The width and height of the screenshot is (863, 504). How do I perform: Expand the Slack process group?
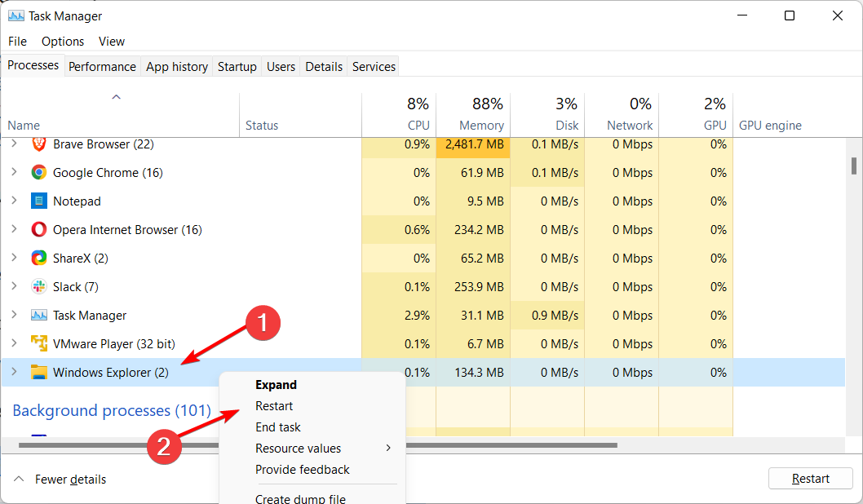pyautogui.click(x=14, y=287)
